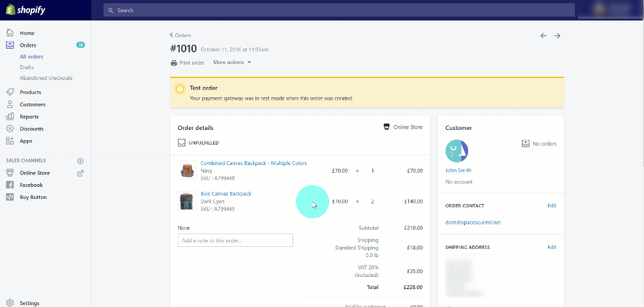Open Bike Canvas Backpack product link
The height and width of the screenshot is (307, 644).
226,194
